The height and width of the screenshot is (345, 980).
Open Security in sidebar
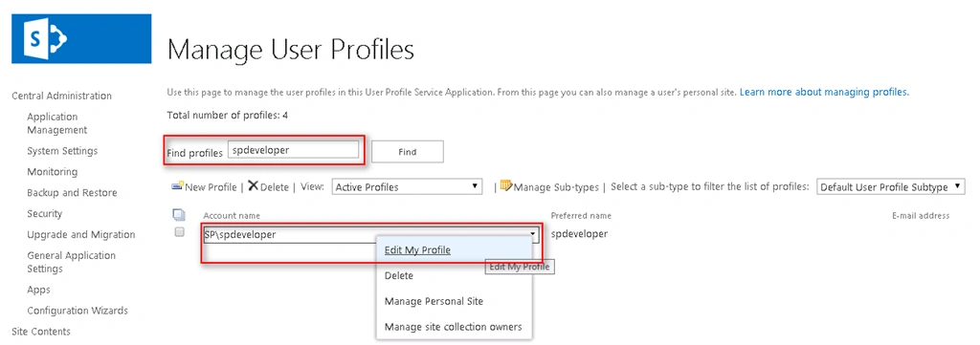coord(44,213)
